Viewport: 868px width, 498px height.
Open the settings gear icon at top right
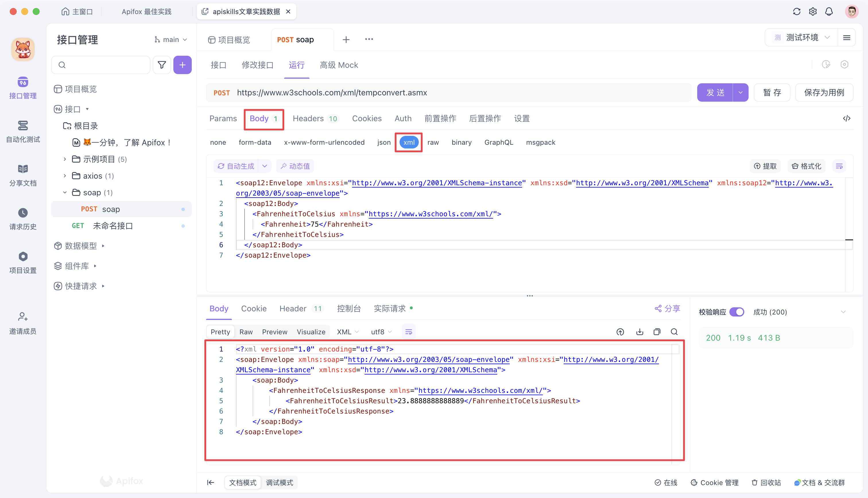point(813,11)
